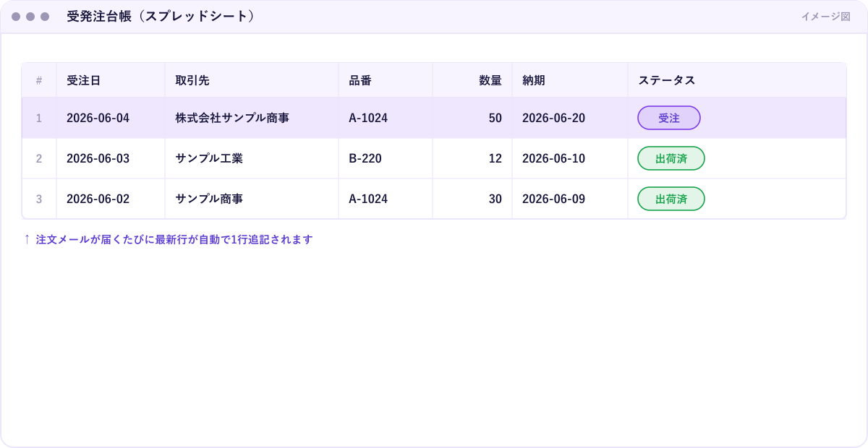The width and height of the screenshot is (868, 448).
Task: Select the ステータス column header
Action: [737, 80]
